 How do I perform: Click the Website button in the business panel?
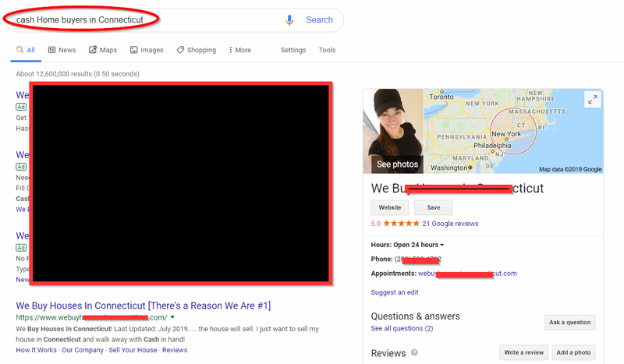click(390, 207)
